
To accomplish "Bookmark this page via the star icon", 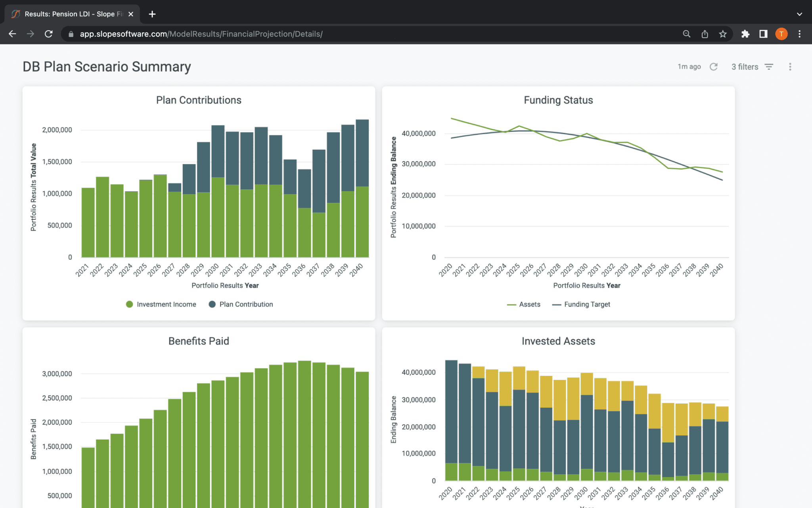I will point(723,34).
